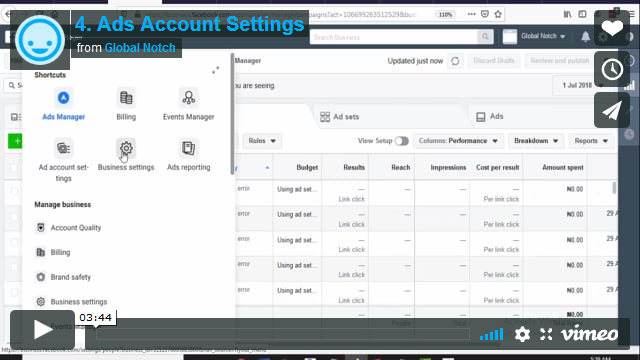This screenshot has width=640, height=360.
Task: Open browser Library icon
Action: click(x=567, y=14)
